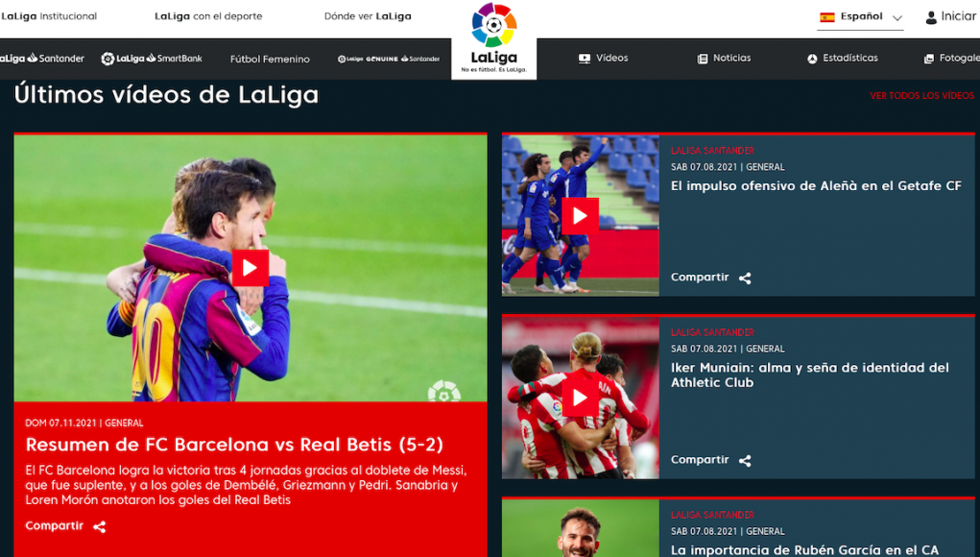The width and height of the screenshot is (980, 557).
Task: Go to the Estadísticas section
Action: point(843,59)
